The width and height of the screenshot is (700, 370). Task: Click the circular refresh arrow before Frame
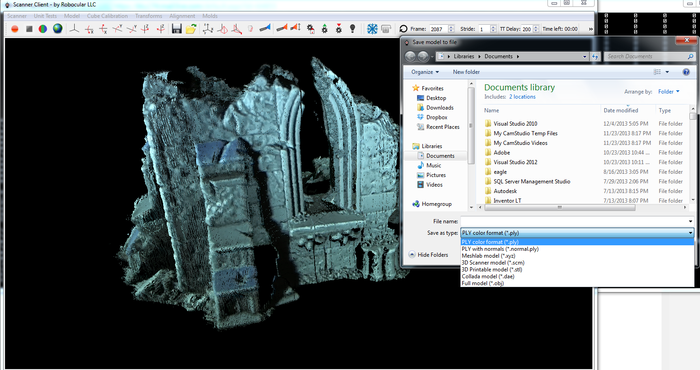pos(404,29)
